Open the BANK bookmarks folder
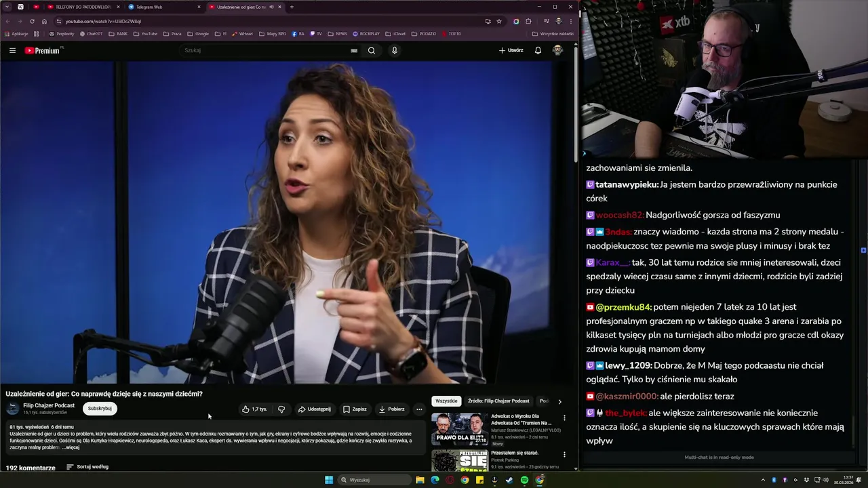This screenshot has width=868, height=488. point(118,33)
